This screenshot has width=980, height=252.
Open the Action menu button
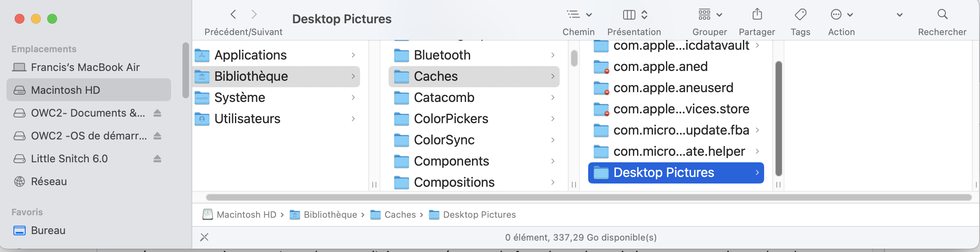click(841, 15)
